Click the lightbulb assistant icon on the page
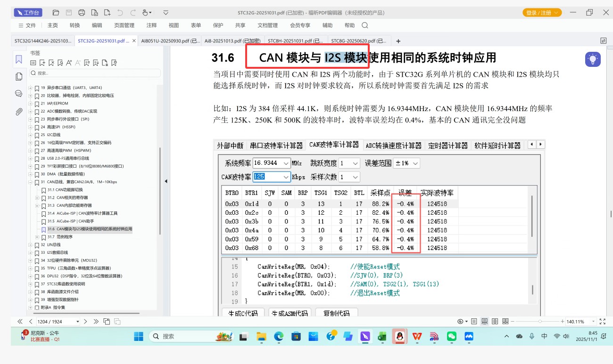Image resolution: width=613 pixels, height=364 pixels. point(593,59)
